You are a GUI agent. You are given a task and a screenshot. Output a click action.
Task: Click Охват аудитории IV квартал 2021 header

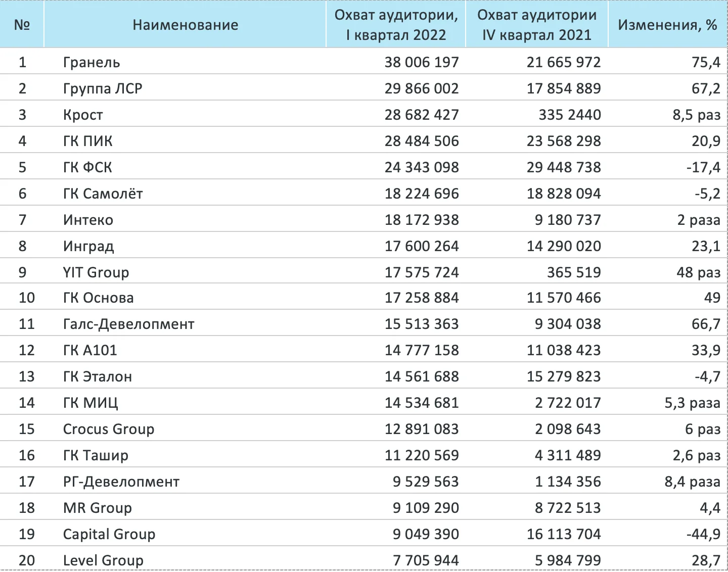(536, 25)
